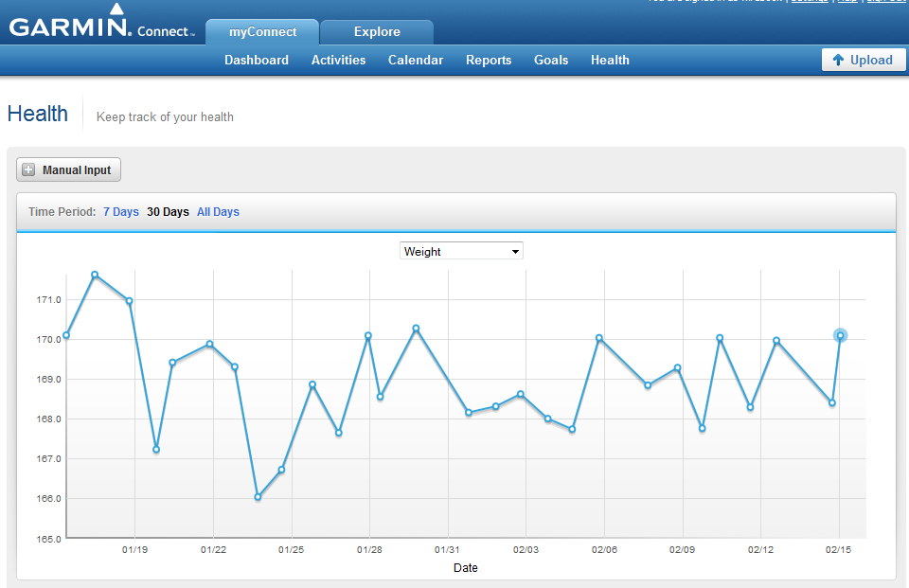Open the Reports menu item
The height and width of the screenshot is (588, 909).
click(x=489, y=61)
